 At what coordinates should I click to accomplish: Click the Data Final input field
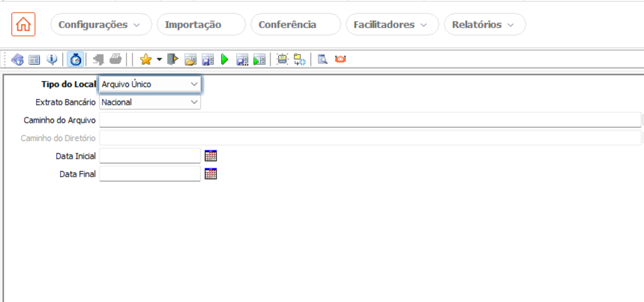(x=150, y=174)
